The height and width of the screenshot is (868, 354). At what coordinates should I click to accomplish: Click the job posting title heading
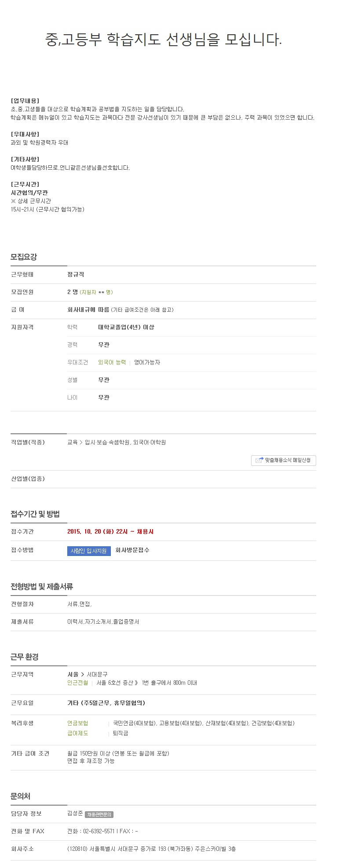(x=164, y=40)
